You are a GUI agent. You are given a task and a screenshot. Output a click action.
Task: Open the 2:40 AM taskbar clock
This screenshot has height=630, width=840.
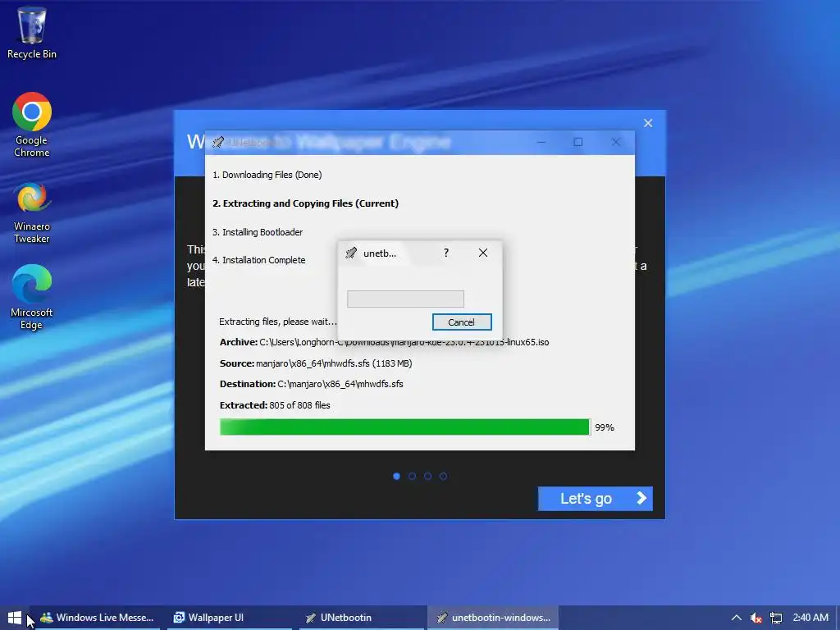pos(810,618)
